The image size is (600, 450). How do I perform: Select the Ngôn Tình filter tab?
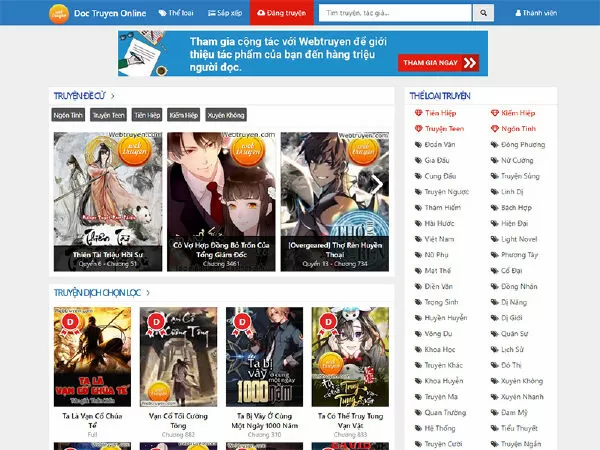68,115
